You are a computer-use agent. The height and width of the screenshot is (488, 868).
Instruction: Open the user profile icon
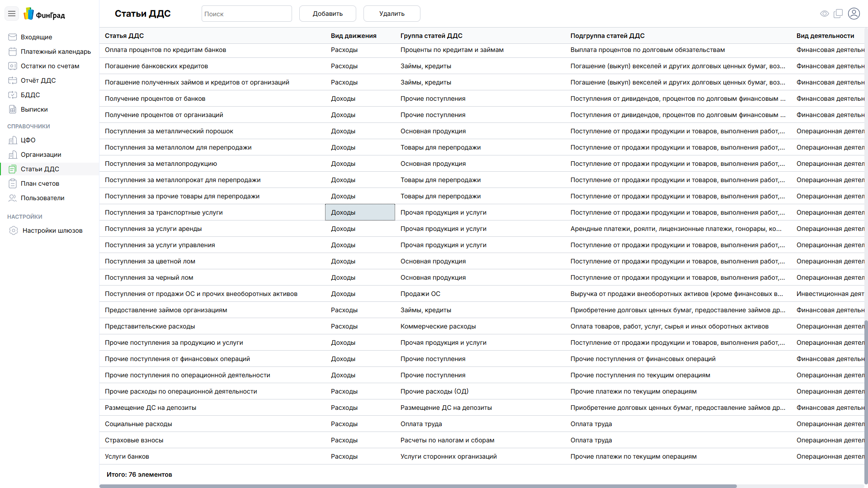(x=854, y=14)
